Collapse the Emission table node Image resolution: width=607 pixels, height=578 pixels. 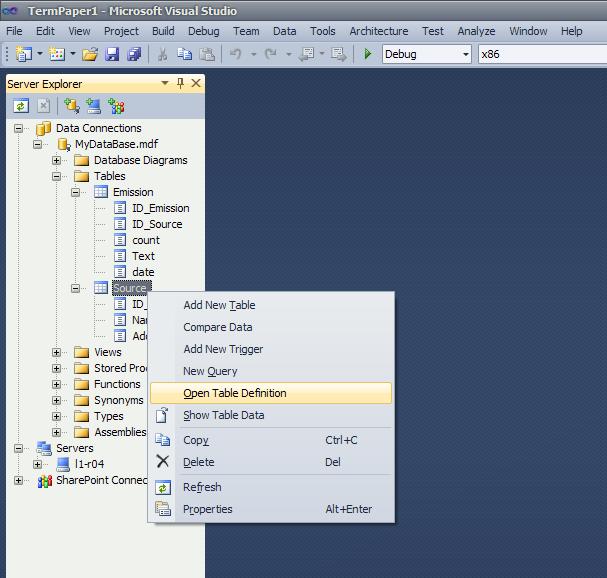(x=75, y=192)
